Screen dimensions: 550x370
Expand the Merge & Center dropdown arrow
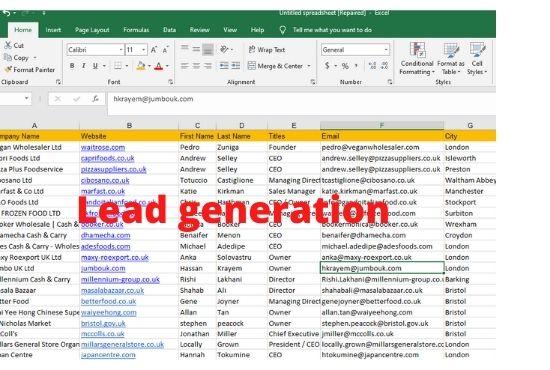pyautogui.click(x=309, y=66)
